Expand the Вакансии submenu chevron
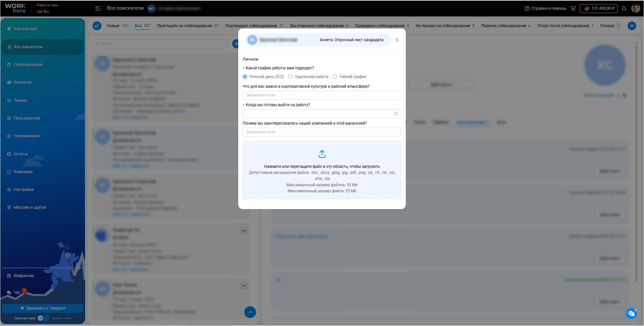The width and height of the screenshot is (644, 326). pyautogui.click(x=77, y=82)
